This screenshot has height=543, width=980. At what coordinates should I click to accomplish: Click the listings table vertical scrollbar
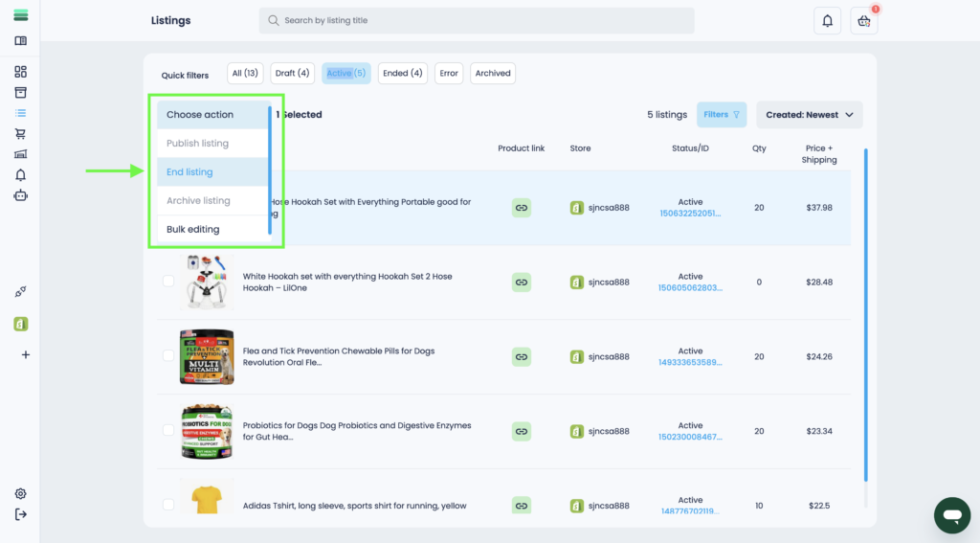866,316
